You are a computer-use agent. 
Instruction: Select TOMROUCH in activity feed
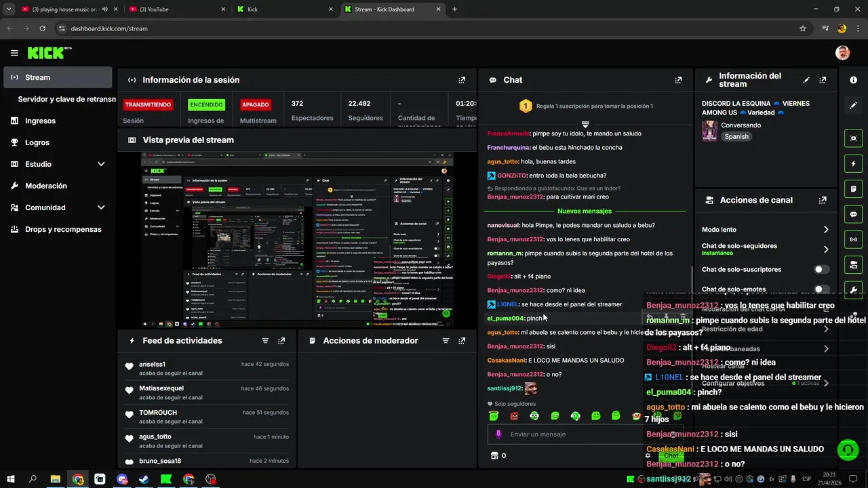[158, 413]
